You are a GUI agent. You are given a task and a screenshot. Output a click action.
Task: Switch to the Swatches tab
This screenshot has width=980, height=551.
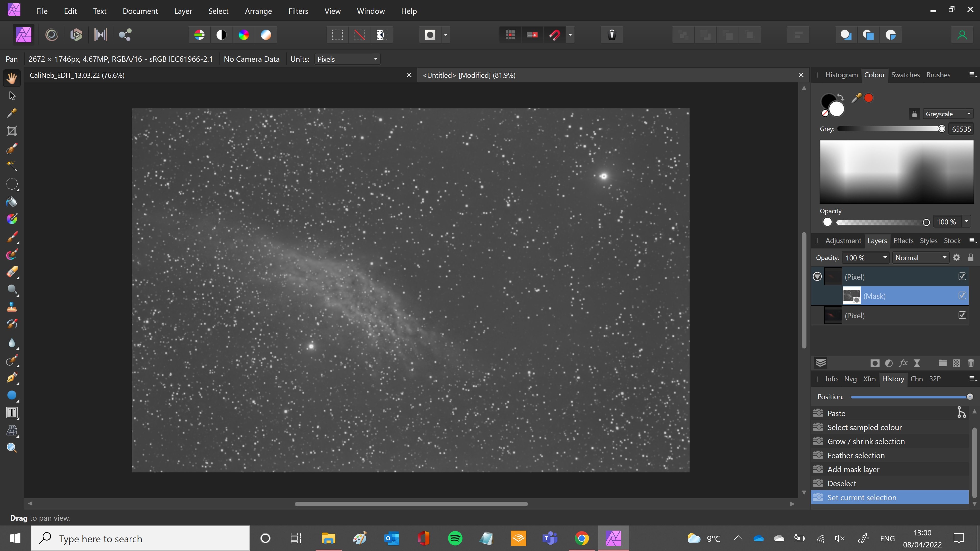click(905, 75)
